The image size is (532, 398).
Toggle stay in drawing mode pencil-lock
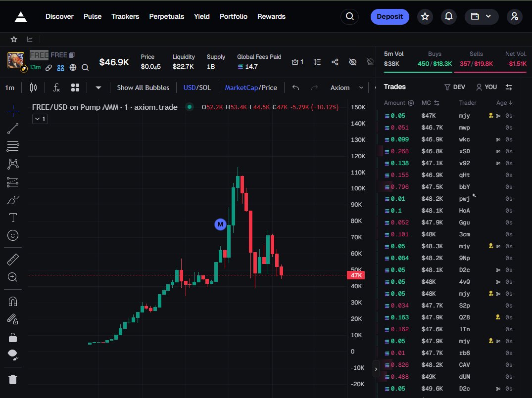coord(13,319)
